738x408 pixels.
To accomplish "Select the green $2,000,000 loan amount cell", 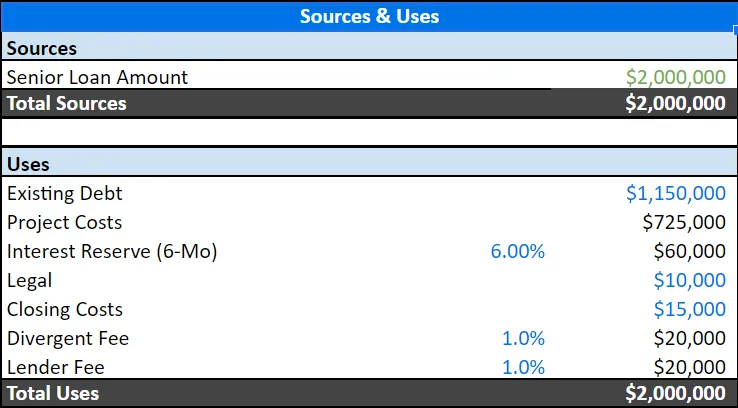I will [x=675, y=76].
